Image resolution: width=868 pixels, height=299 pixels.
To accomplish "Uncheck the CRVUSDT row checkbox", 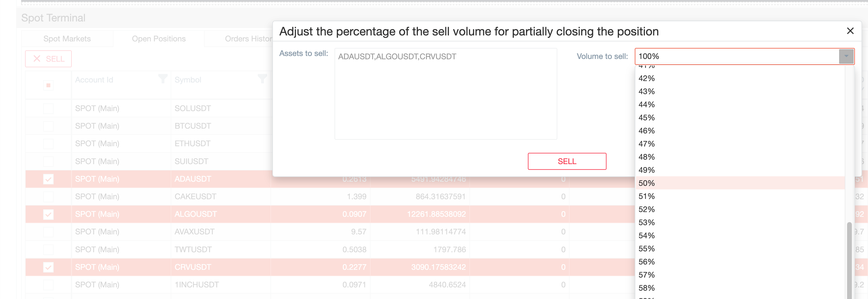I will click(x=48, y=267).
